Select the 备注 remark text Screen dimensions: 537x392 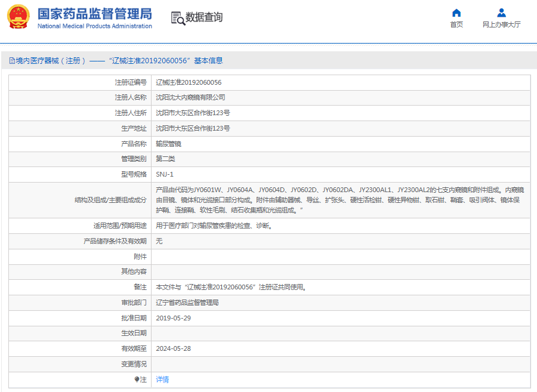(232, 287)
